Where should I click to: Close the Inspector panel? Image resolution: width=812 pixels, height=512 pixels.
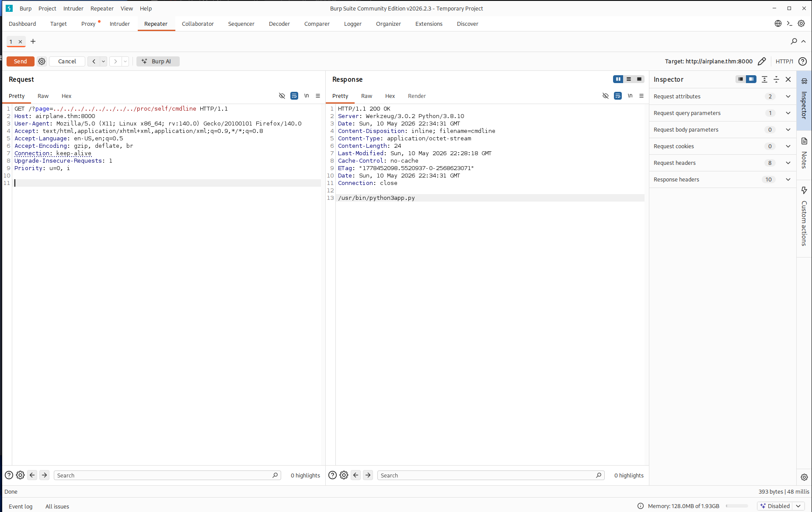point(788,79)
